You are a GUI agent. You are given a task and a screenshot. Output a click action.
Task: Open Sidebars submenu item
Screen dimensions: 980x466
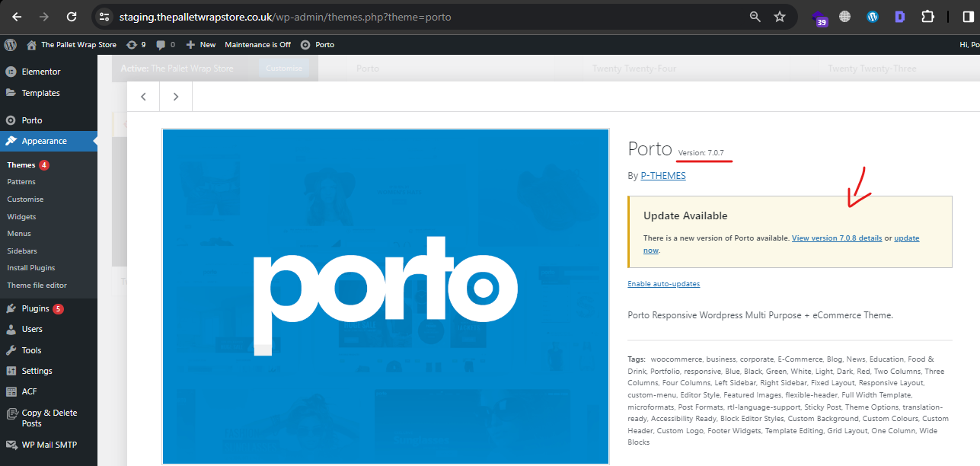pyautogui.click(x=22, y=251)
